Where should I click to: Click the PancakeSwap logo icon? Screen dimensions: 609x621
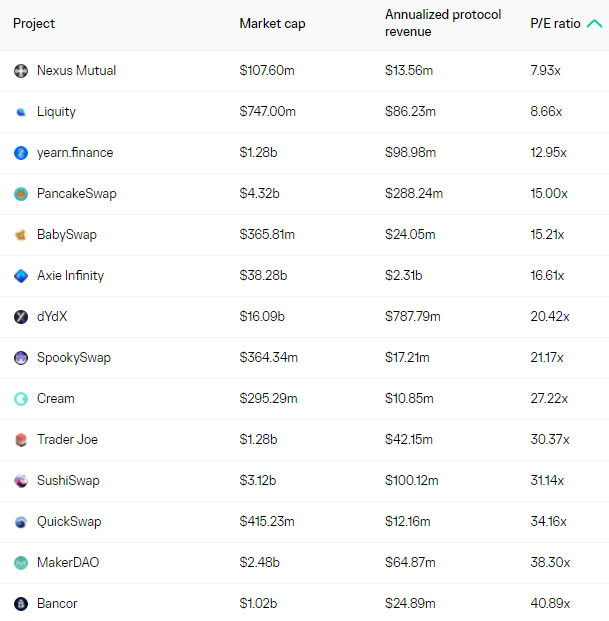point(21,194)
